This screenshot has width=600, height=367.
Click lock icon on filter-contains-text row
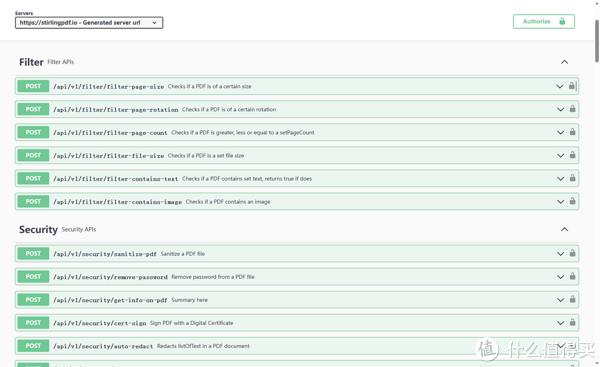572,178
